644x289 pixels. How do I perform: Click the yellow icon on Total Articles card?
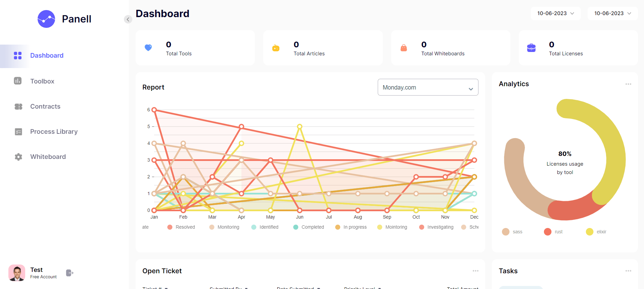click(x=276, y=48)
